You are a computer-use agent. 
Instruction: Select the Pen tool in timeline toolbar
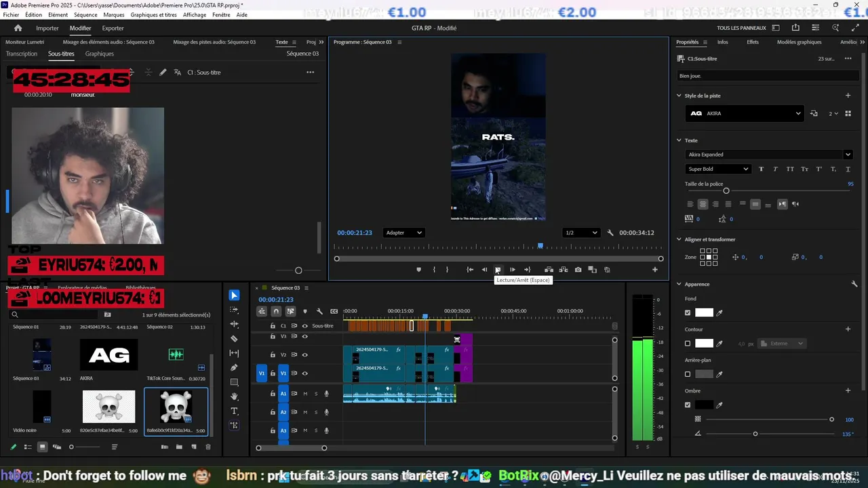point(234,367)
